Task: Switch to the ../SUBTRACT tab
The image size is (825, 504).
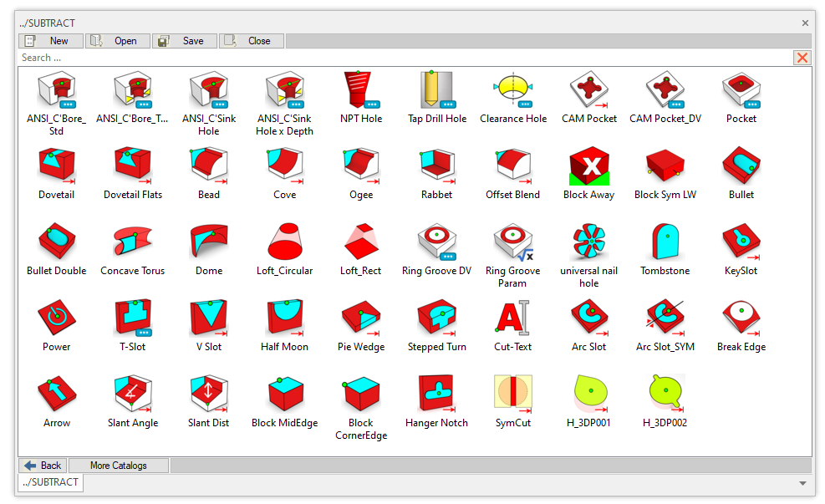Action: click(51, 482)
